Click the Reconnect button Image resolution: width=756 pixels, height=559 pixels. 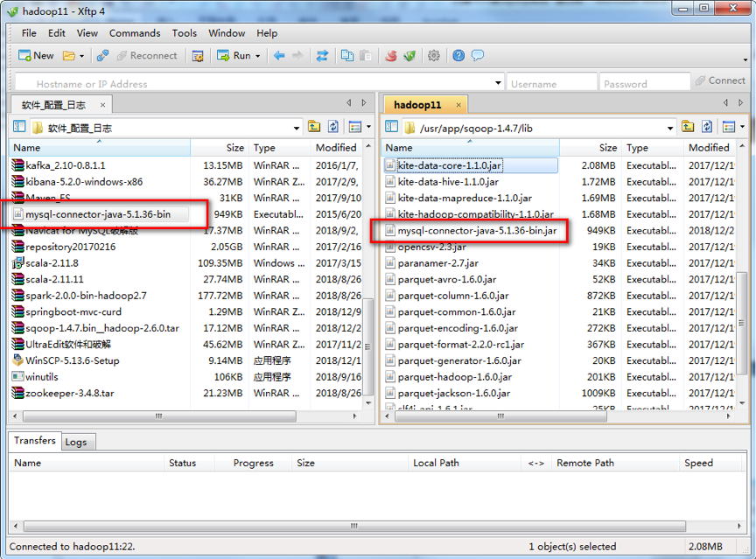(x=147, y=55)
